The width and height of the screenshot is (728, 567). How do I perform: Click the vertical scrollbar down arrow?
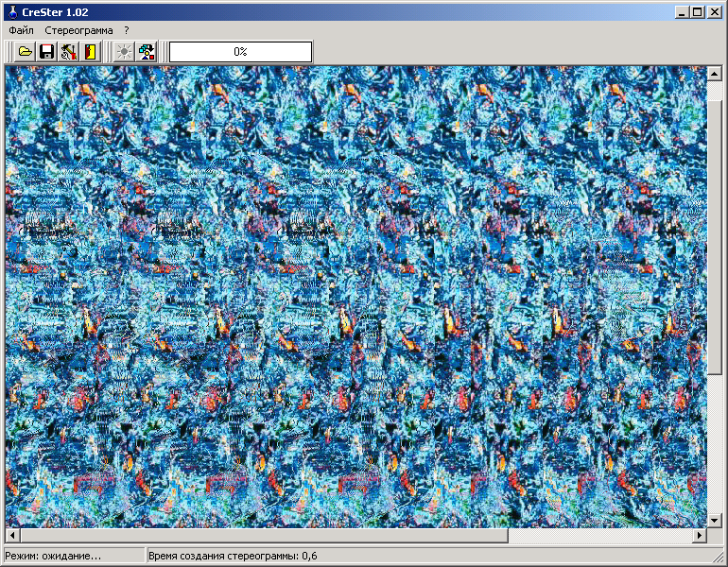pos(714,521)
